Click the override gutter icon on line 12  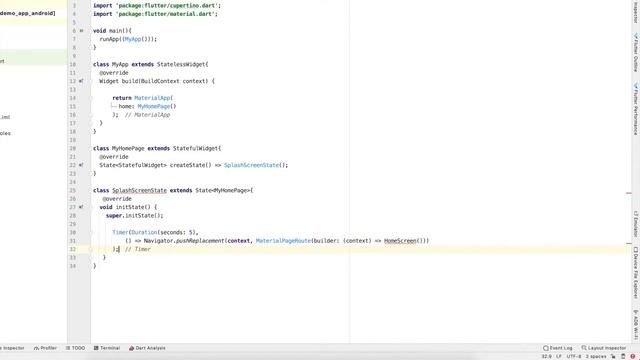click(81, 81)
